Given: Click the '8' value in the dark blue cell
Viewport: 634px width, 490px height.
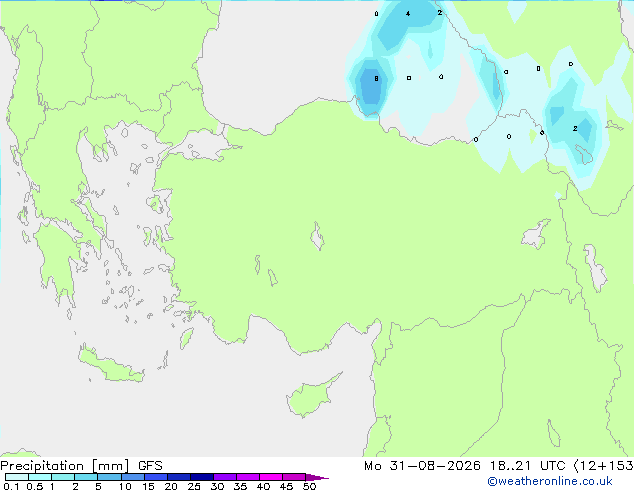Looking at the screenshot, I should pyautogui.click(x=376, y=78).
